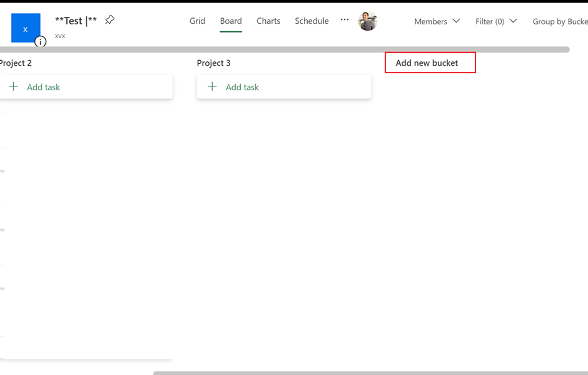This screenshot has height=375, width=588.
Task: Add a task to Project 3
Action: pos(242,86)
